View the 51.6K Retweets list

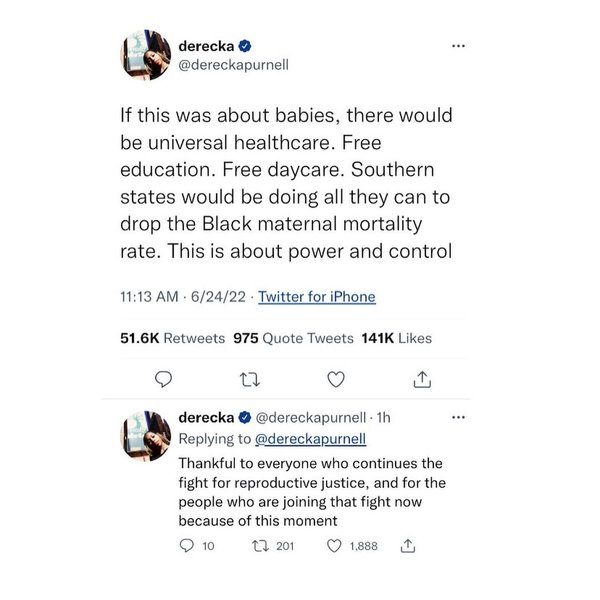click(x=171, y=338)
